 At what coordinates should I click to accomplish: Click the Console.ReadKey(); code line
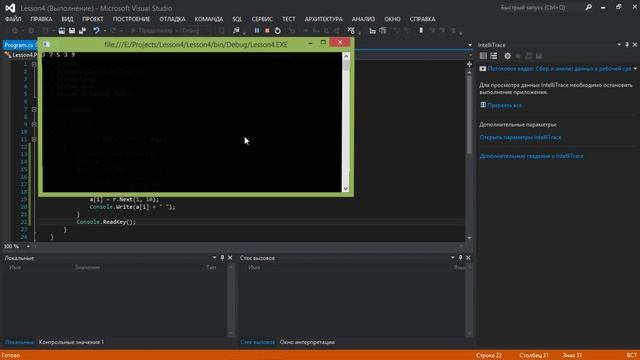106,222
